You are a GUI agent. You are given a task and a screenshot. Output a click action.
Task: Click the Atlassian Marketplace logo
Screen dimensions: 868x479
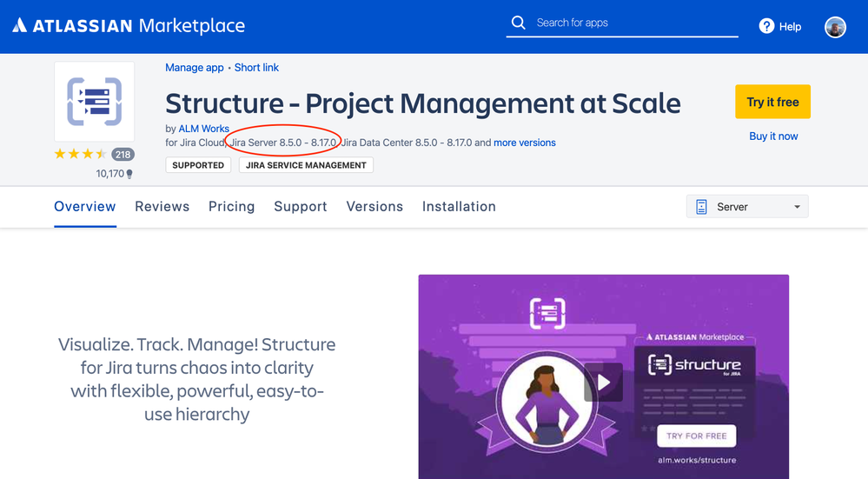coord(129,25)
